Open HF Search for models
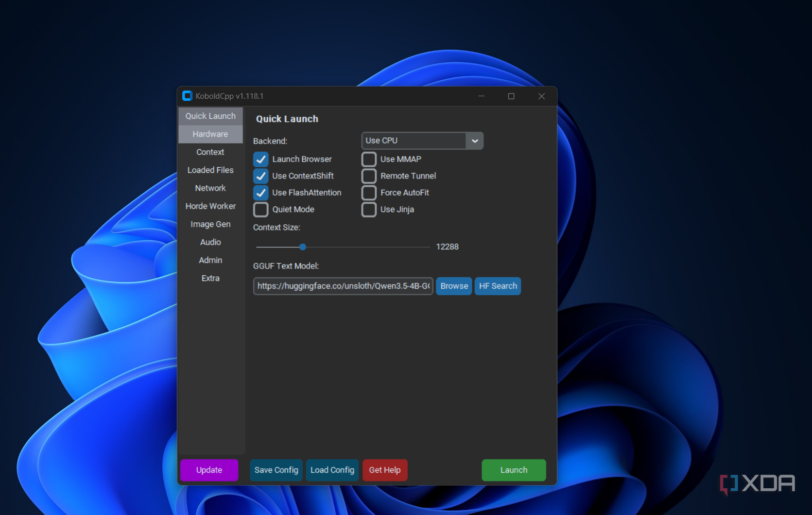Screen dimensions: 812x515 coord(498,286)
